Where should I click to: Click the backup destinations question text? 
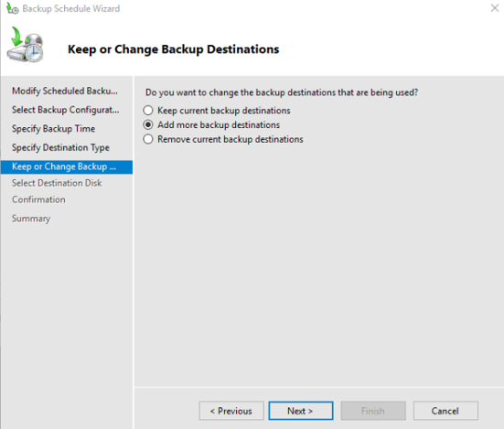point(282,92)
